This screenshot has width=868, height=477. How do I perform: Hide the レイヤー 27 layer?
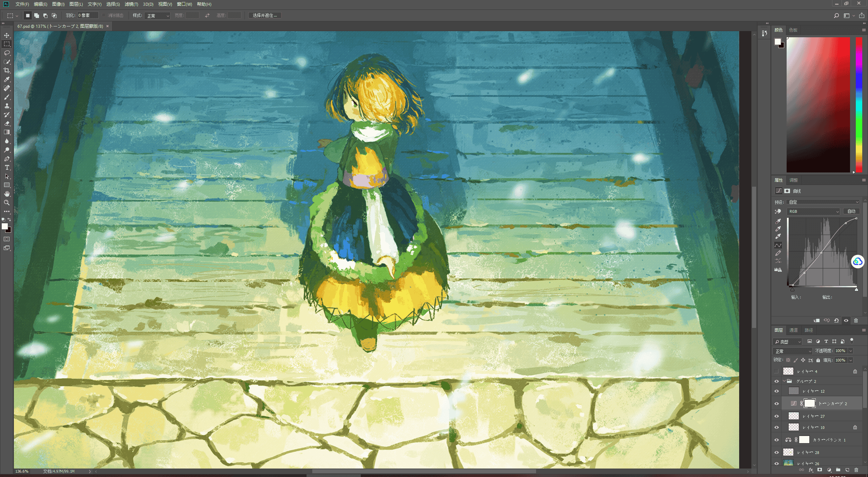tap(776, 416)
